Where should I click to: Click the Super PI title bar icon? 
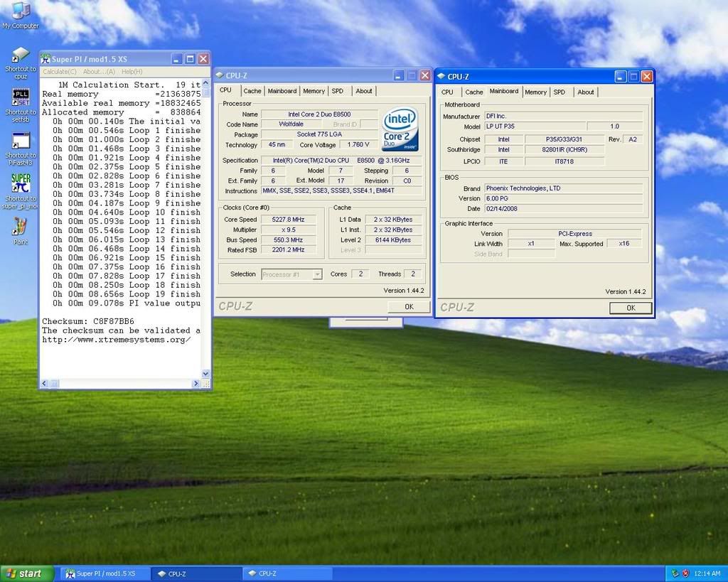[x=45, y=59]
